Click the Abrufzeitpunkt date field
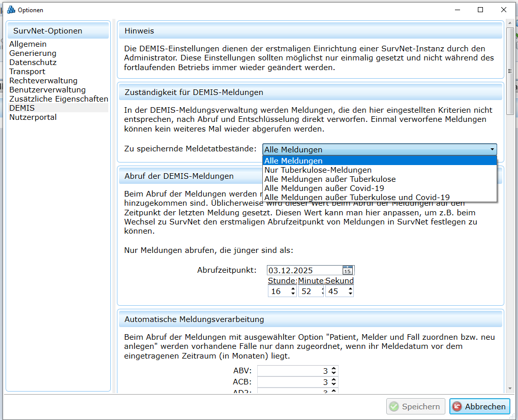This screenshot has width=518, height=420. [304, 270]
